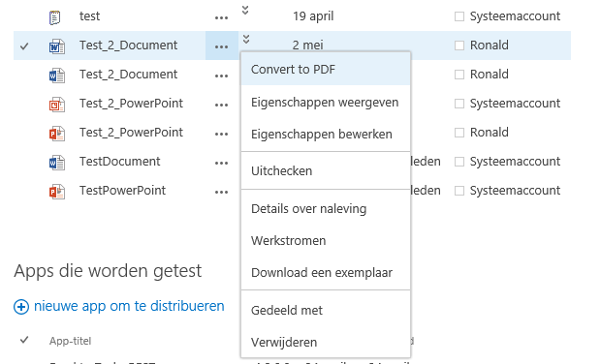Viewport: 601px width, 364px height.
Task: Click the '19 april' modified date
Action: click(x=313, y=16)
